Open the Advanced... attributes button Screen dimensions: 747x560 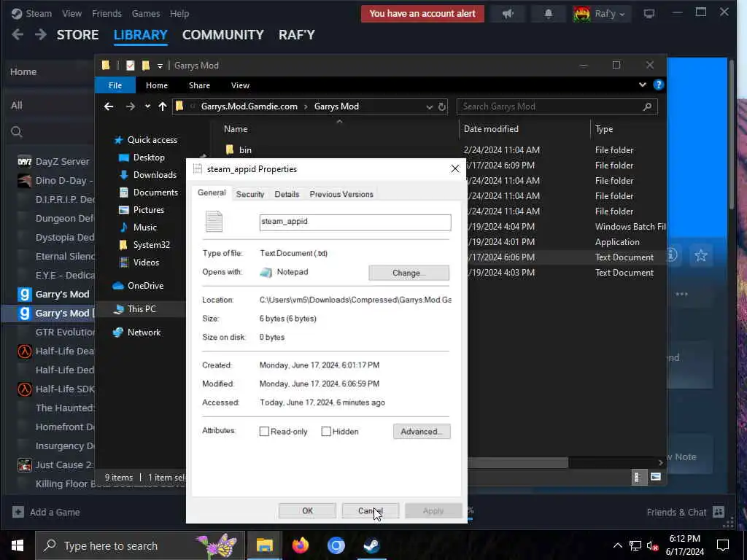tap(422, 432)
